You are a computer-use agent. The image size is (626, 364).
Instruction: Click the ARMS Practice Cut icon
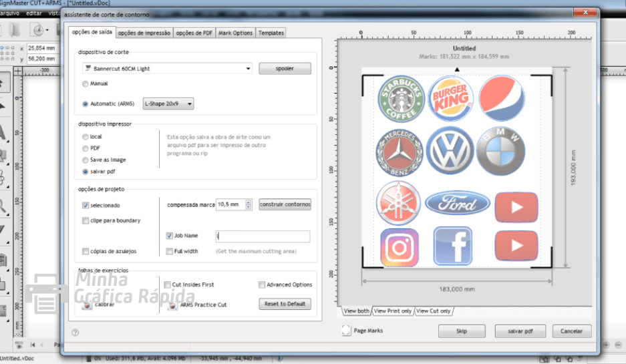point(172,305)
